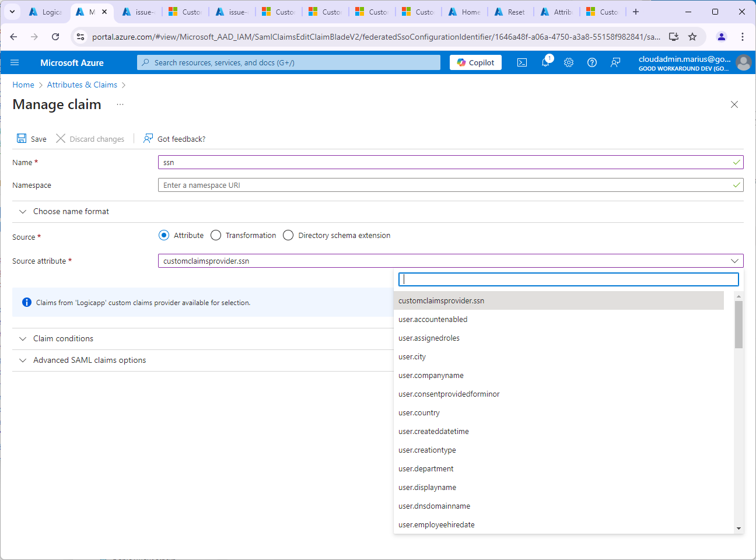Image resolution: width=756 pixels, height=560 pixels.
Task: Open the notifications bell
Action: point(545,62)
